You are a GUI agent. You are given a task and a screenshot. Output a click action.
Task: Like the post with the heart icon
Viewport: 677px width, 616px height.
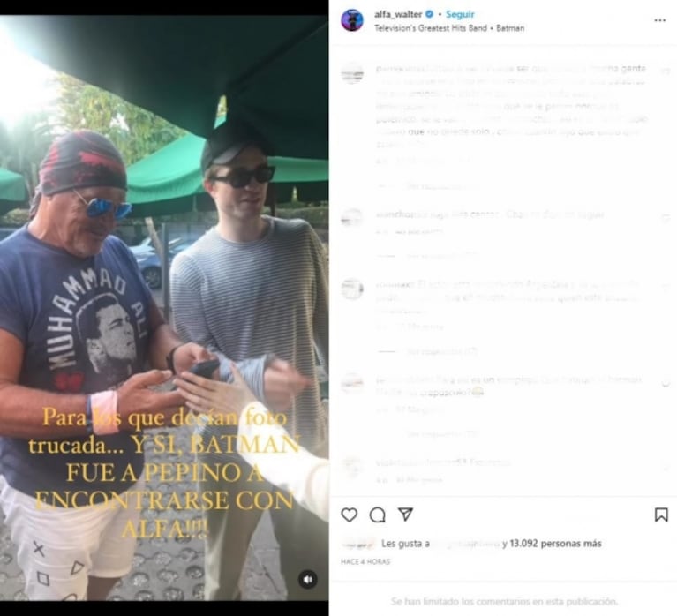349,515
